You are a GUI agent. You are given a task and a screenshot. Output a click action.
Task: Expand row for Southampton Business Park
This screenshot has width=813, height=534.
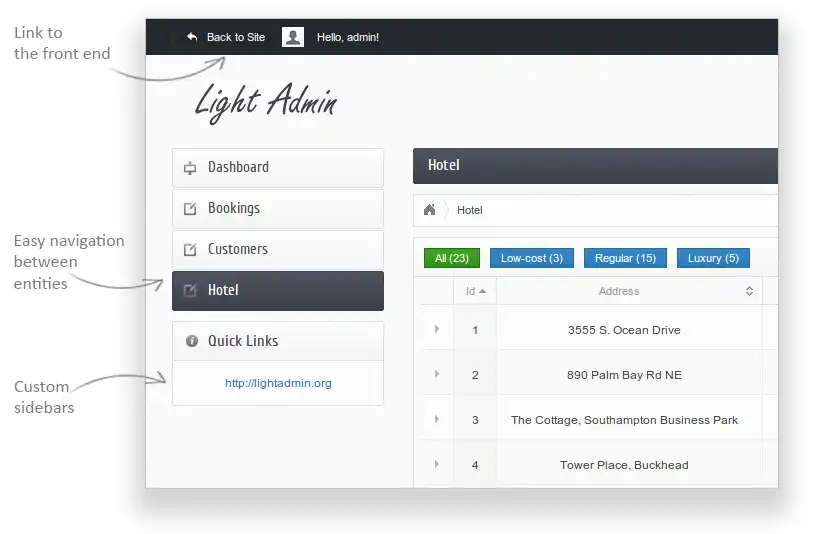pyautogui.click(x=437, y=419)
